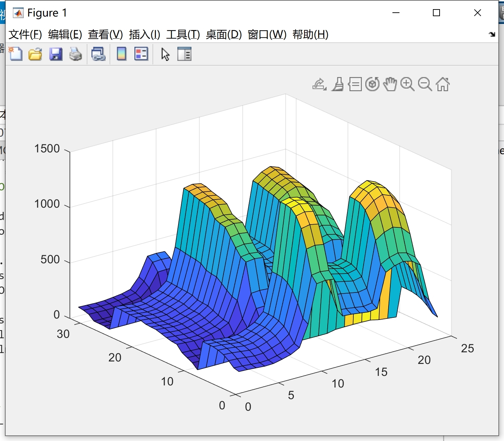Minimize the Figure 1 window
Viewport: 504px width, 441px height.
tap(396, 13)
